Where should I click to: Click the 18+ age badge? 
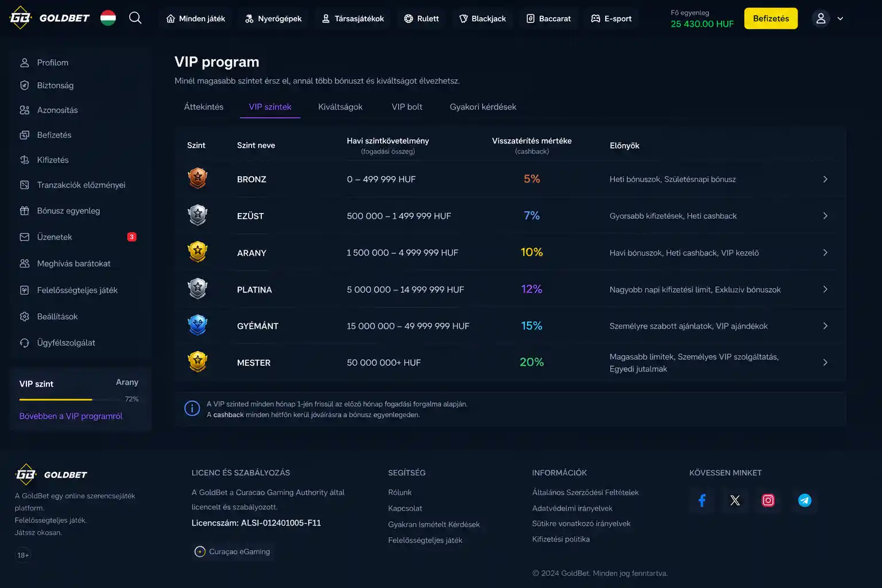23,555
